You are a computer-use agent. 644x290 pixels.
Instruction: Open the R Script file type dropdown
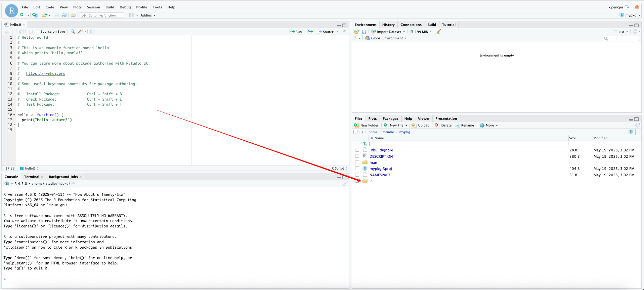point(340,168)
